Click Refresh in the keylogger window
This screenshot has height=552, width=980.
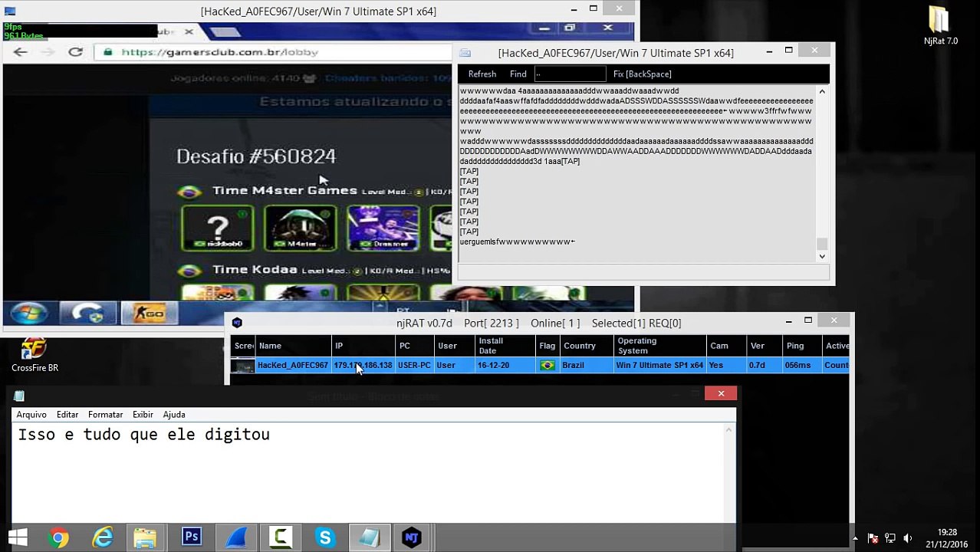point(482,74)
